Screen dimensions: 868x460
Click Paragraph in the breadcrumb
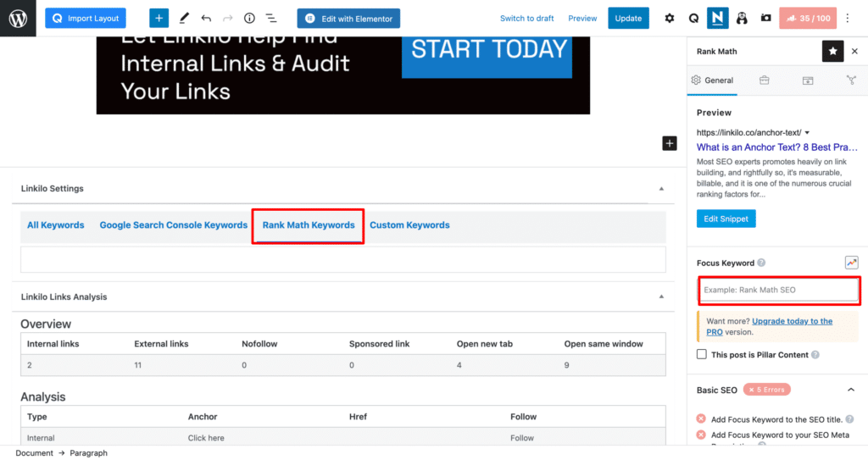(88, 453)
